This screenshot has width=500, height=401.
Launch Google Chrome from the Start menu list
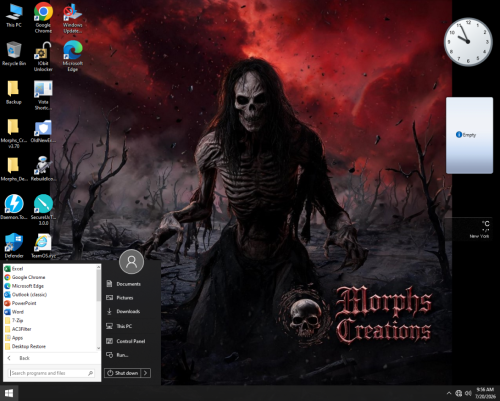50,277
